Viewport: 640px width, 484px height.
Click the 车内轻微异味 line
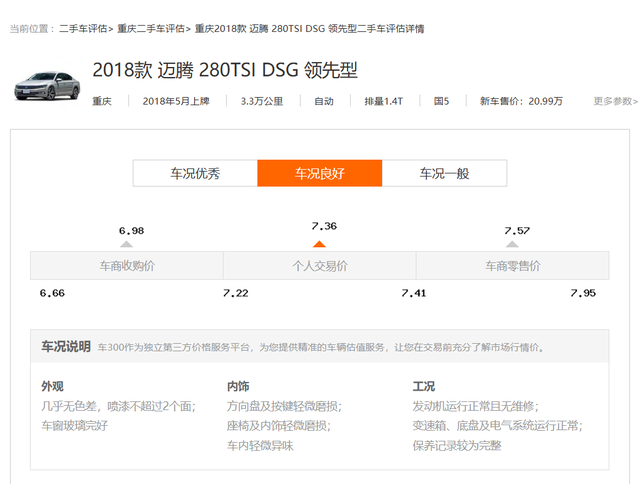[x=260, y=445]
